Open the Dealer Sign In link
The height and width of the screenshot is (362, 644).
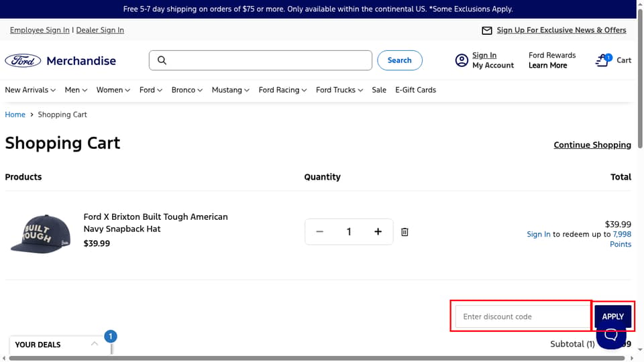coord(100,30)
